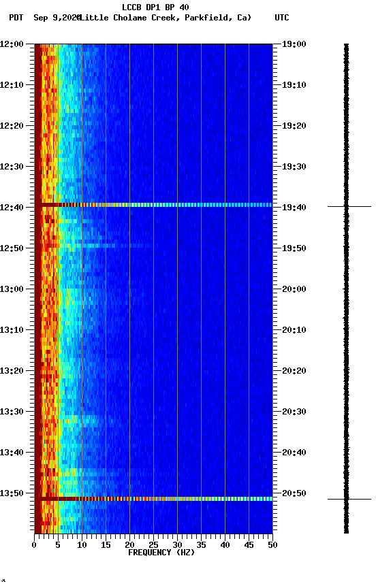Click the '25' frequency axis tick label
The height and width of the screenshot is (588, 376).
point(153,545)
